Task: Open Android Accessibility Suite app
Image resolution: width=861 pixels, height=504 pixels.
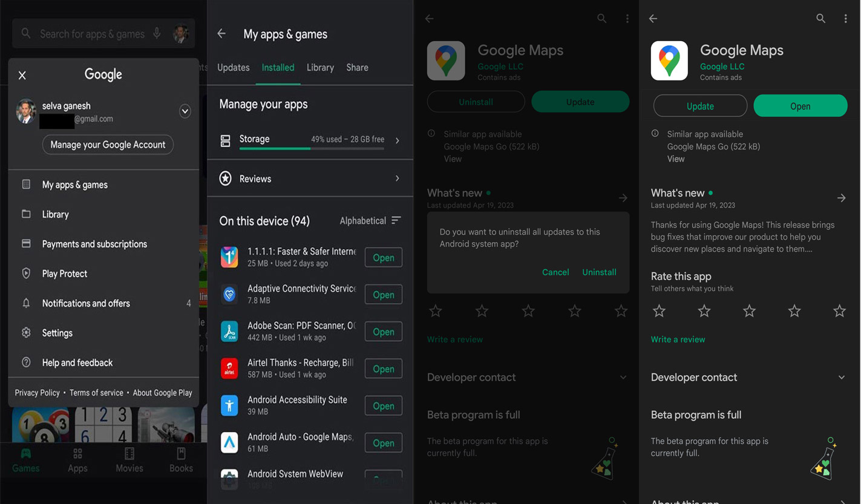Action: click(384, 406)
